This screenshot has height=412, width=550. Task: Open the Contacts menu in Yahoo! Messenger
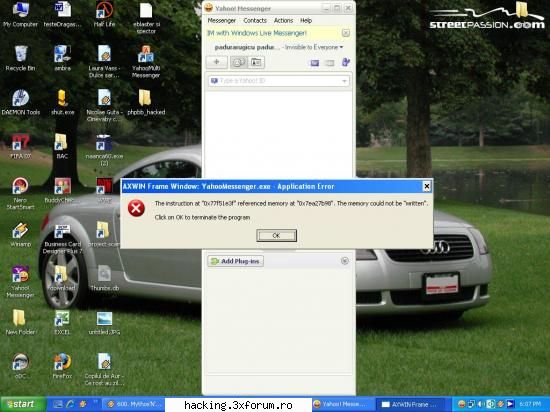[255, 21]
